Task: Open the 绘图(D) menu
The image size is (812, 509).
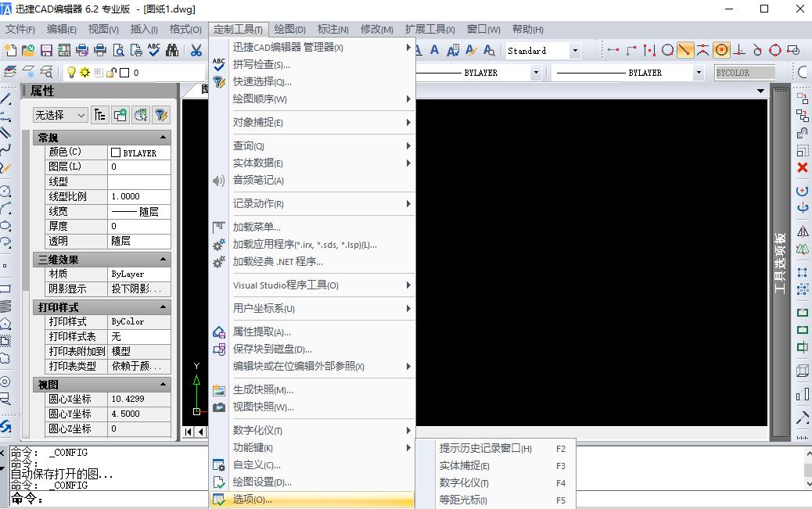Action: (x=290, y=30)
